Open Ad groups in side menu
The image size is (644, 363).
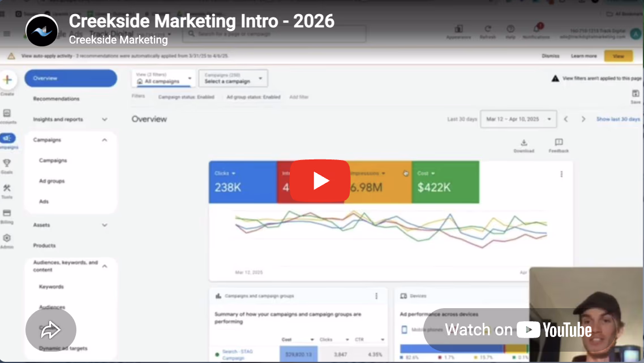click(x=51, y=181)
